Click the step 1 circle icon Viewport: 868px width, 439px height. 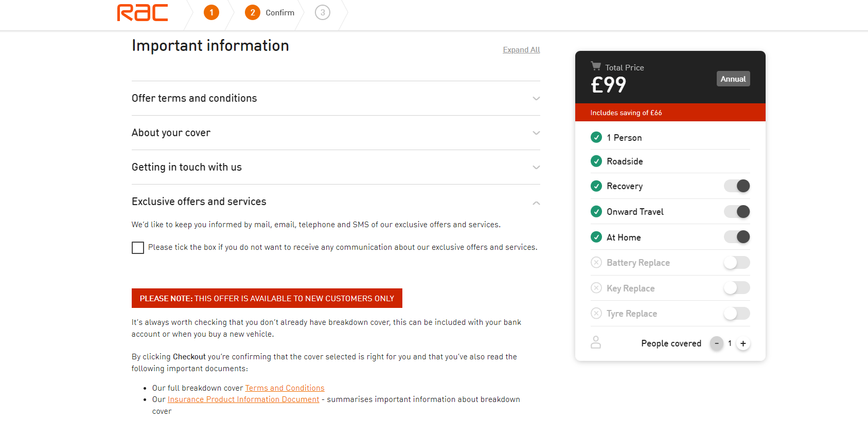211,12
